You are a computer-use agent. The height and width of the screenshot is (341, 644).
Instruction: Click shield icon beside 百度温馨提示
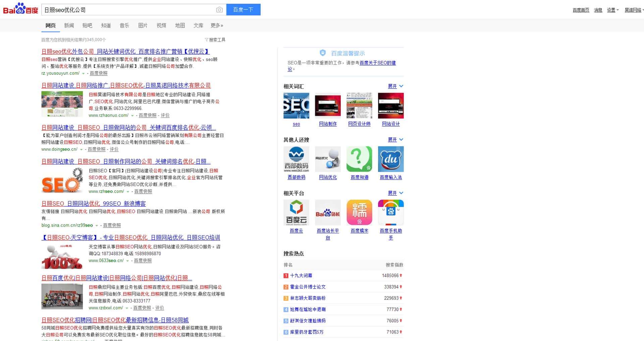(323, 53)
